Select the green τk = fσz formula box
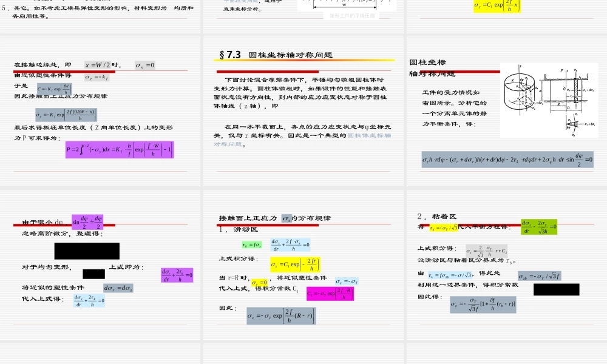 coord(253,244)
